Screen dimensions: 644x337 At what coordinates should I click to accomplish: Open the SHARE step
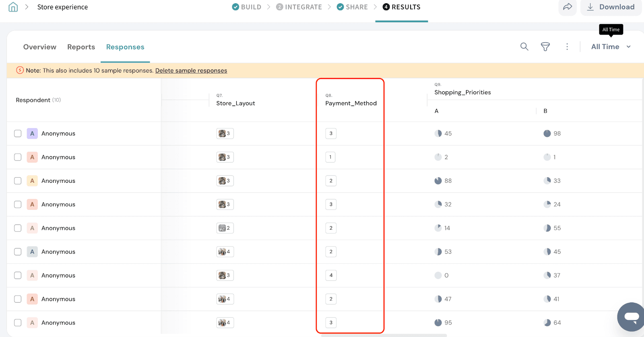tap(352, 7)
